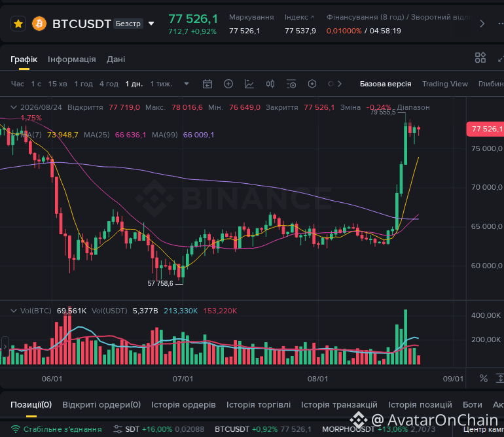The width and height of the screenshot is (504, 437).
Task: Click the SDT +16,00% ticker entry
Action: click(x=164, y=429)
